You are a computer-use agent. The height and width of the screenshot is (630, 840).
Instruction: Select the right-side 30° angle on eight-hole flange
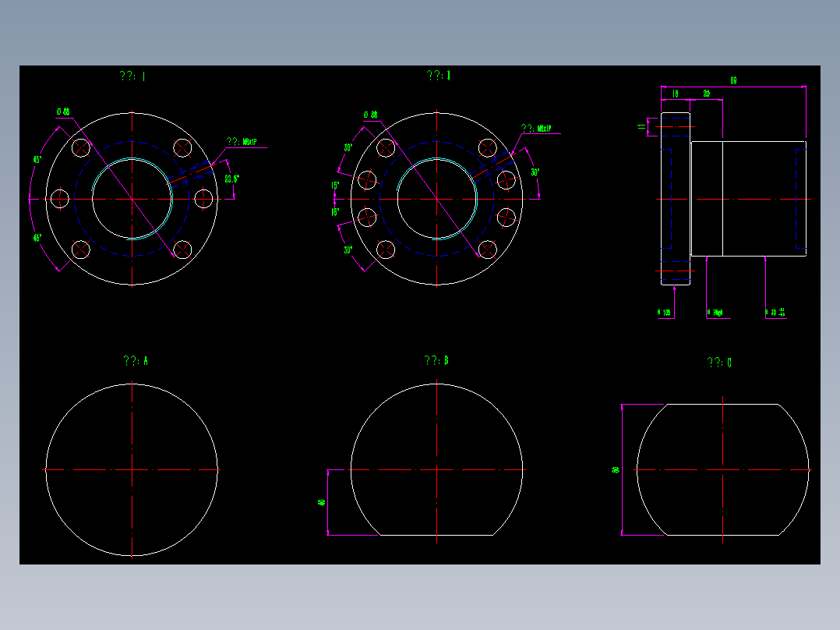[x=535, y=172]
